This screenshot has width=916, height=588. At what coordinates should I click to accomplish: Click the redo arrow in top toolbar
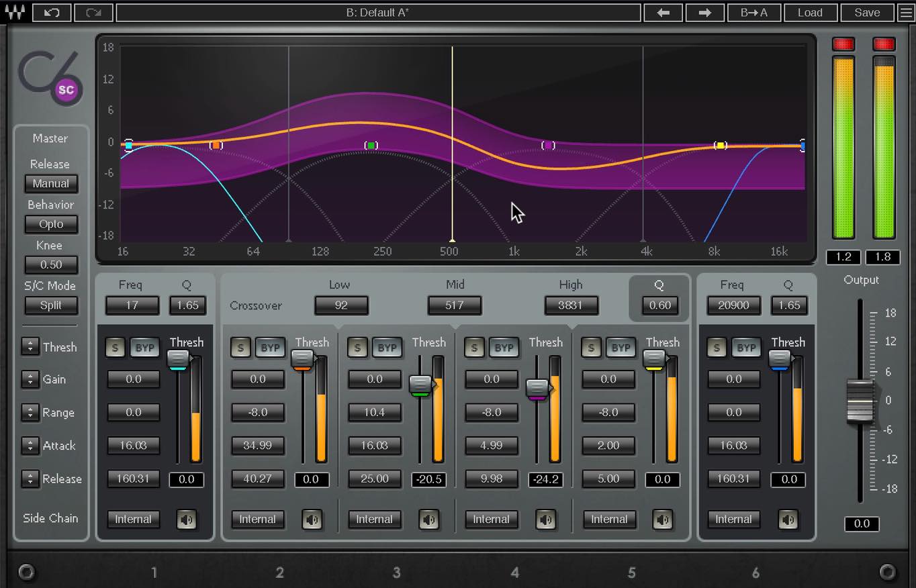click(x=93, y=12)
